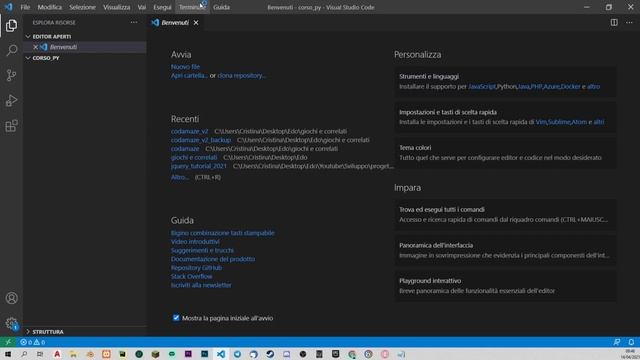640x360 pixels.
Task: Click the taskbar search icon
Action: click(x=24, y=354)
